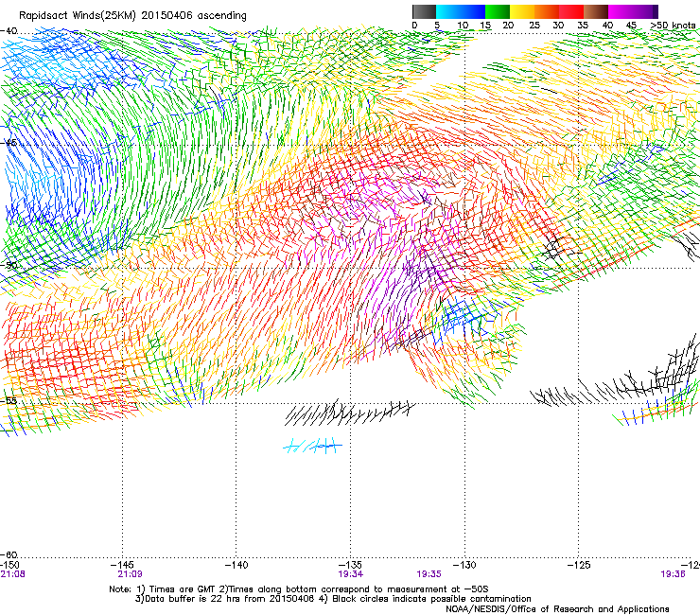
Task: Click the '10' legend scale label
Action: tap(463, 26)
